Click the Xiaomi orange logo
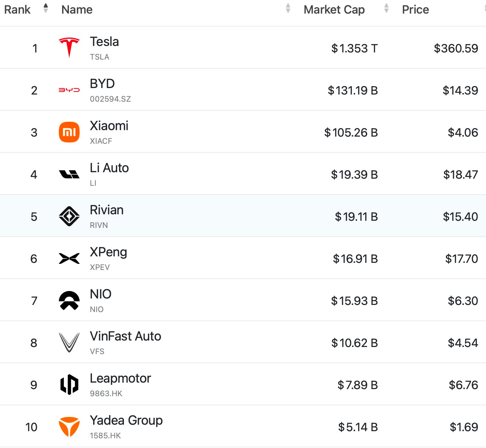 point(69,132)
